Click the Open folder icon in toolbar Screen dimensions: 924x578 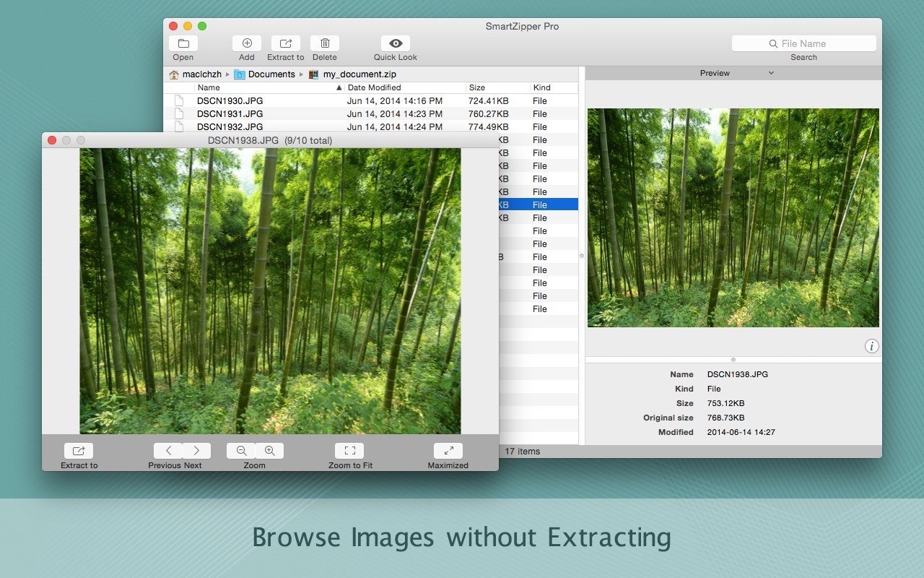tap(183, 43)
